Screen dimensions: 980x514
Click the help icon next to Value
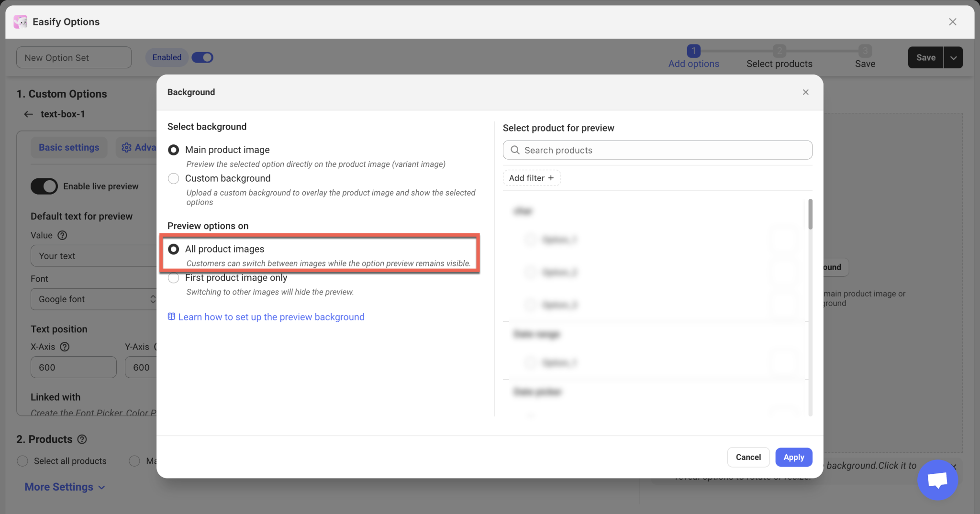(x=62, y=235)
